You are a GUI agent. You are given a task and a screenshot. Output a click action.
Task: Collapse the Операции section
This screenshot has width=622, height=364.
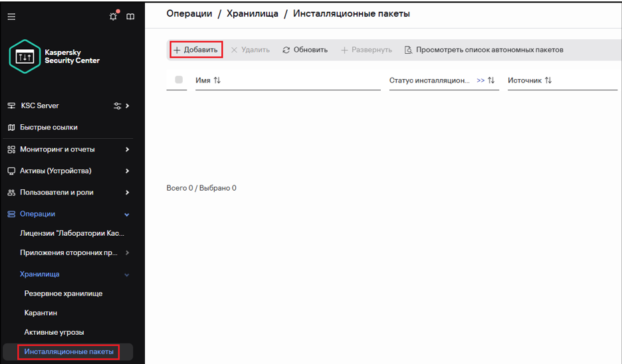pos(127,215)
